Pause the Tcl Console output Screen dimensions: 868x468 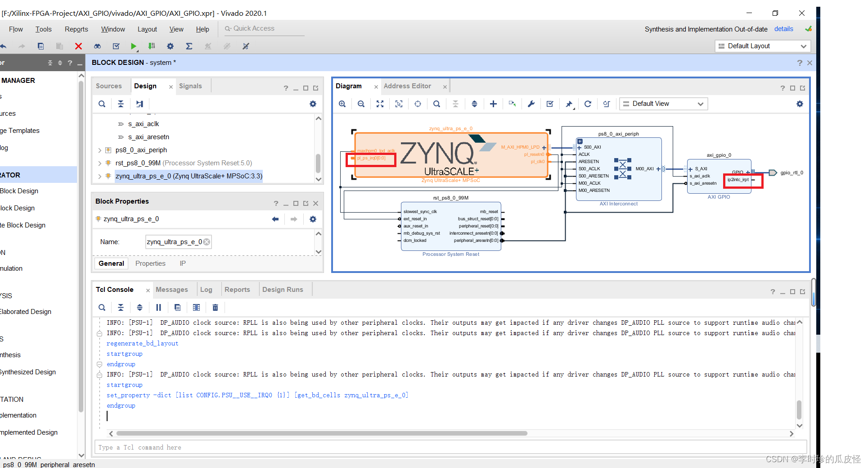[x=158, y=308]
